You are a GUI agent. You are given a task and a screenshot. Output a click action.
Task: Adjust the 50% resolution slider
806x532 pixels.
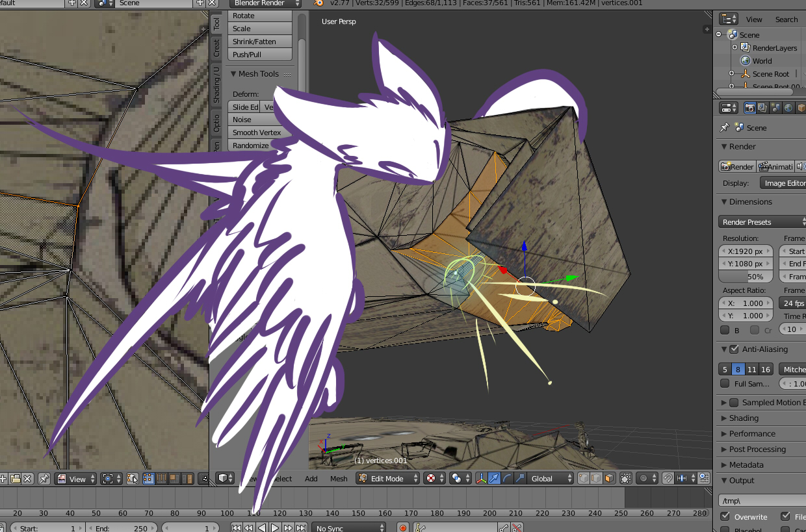click(x=746, y=277)
